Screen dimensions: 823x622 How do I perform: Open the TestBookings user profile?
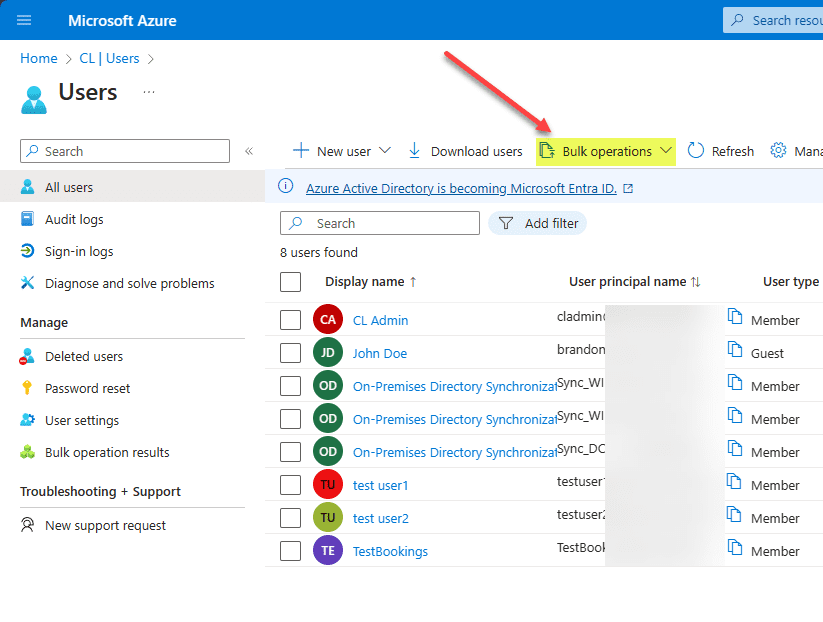coord(391,552)
